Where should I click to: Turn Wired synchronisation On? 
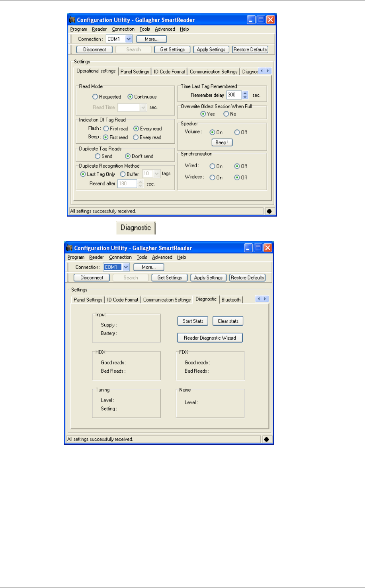coord(212,166)
